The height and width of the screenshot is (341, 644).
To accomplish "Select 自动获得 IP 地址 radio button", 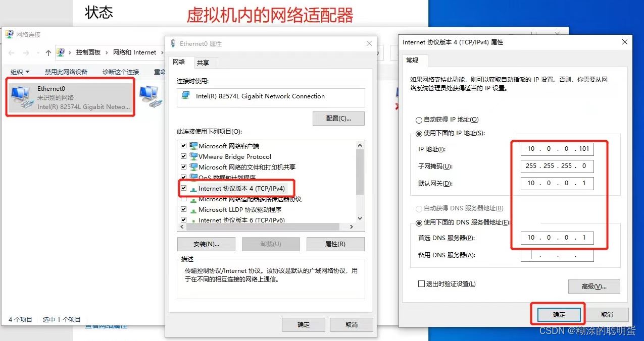I will pyautogui.click(x=419, y=120).
